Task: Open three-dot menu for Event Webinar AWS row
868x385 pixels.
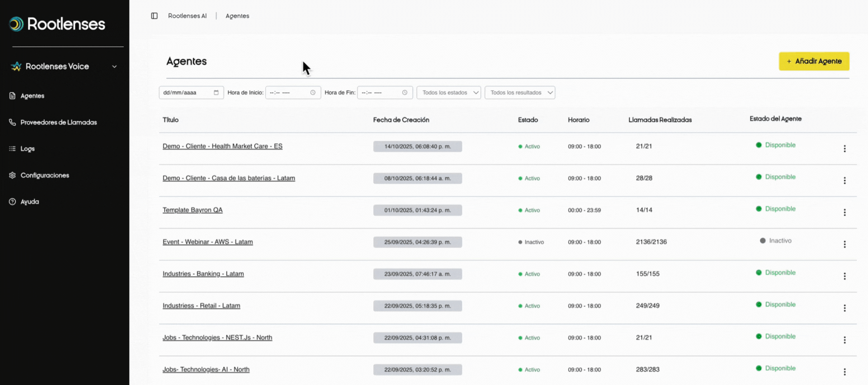Action: click(x=844, y=244)
